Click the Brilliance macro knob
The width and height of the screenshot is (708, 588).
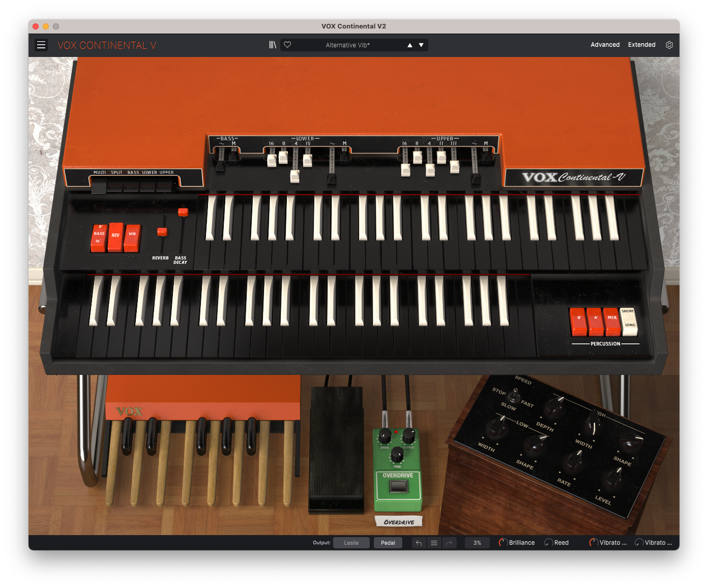click(503, 543)
